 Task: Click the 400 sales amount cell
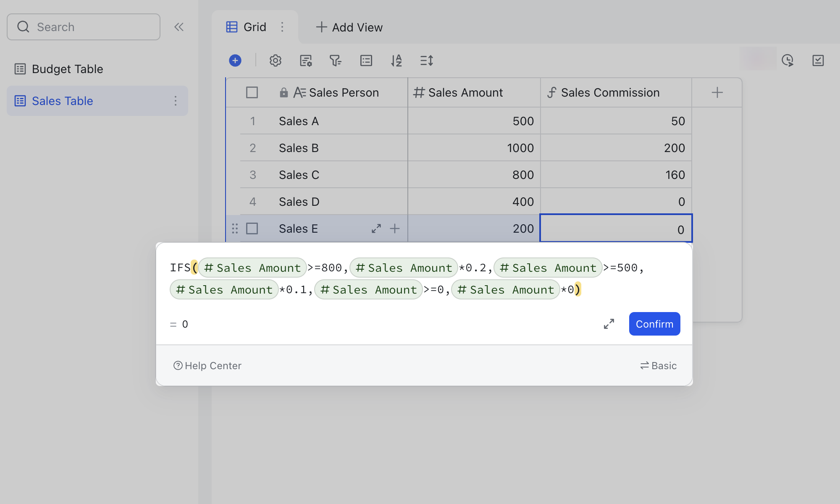[x=474, y=202]
